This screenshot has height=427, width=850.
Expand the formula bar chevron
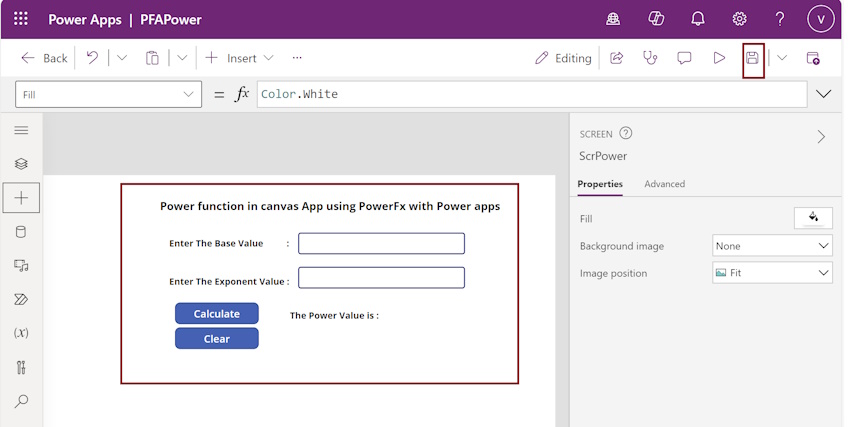(x=823, y=94)
